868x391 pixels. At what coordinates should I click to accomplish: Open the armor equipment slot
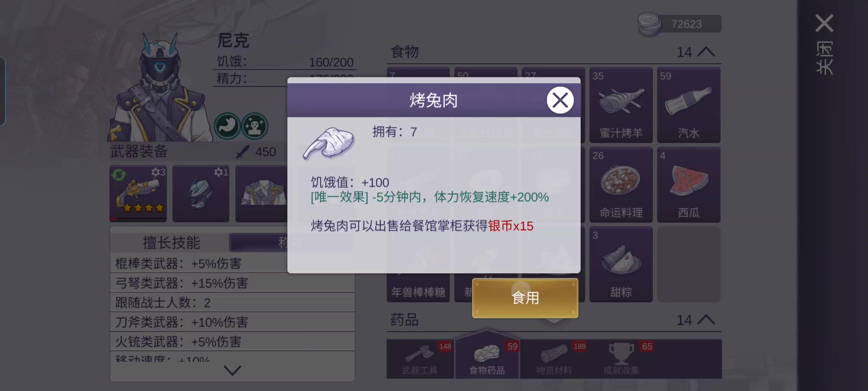261,194
